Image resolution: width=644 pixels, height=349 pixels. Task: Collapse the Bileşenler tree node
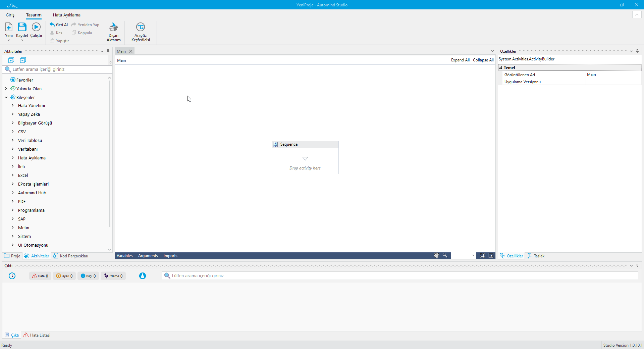coord(6,97)
